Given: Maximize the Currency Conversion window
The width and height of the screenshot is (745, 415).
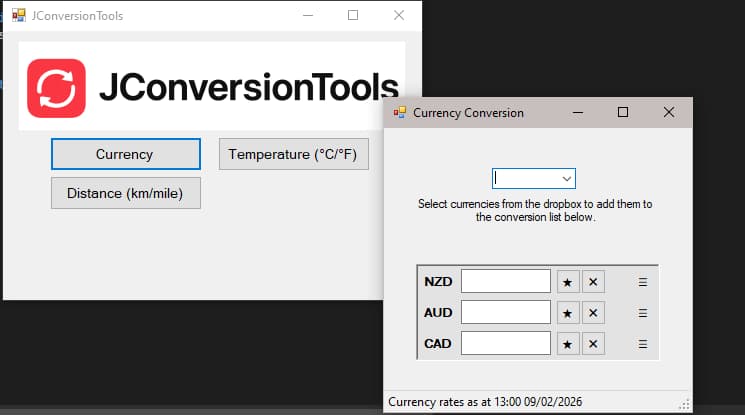Looking at the screenshot, I should 623,112.
